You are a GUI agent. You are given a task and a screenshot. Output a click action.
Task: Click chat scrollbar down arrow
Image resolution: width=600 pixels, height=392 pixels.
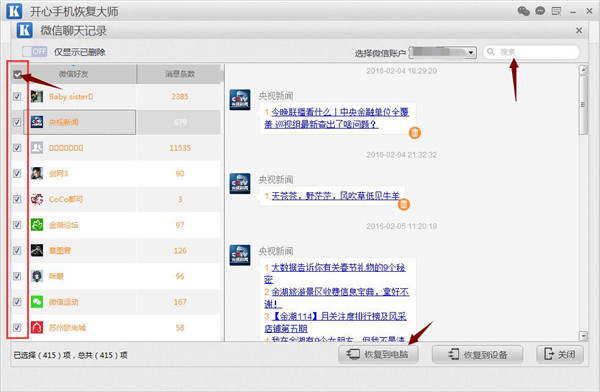point(583,336)
